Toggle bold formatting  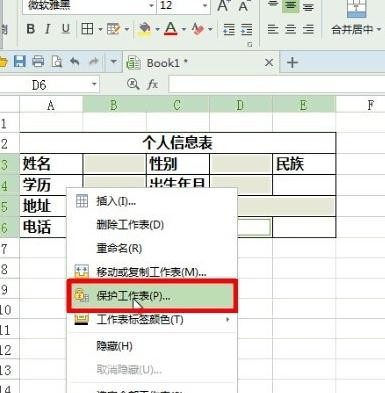tap(31, 29)
